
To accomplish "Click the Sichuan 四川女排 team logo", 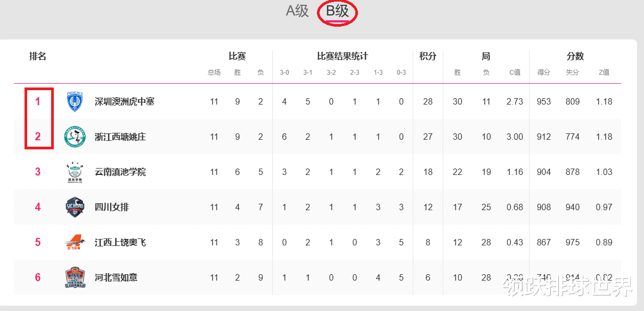I will pyautogui.click(x=75, y=207).
